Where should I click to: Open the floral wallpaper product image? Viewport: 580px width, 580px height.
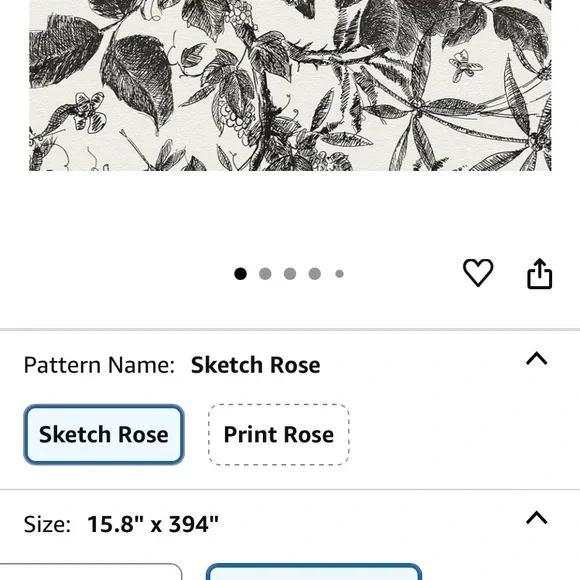pyautogui.click(x=290, y=85)
